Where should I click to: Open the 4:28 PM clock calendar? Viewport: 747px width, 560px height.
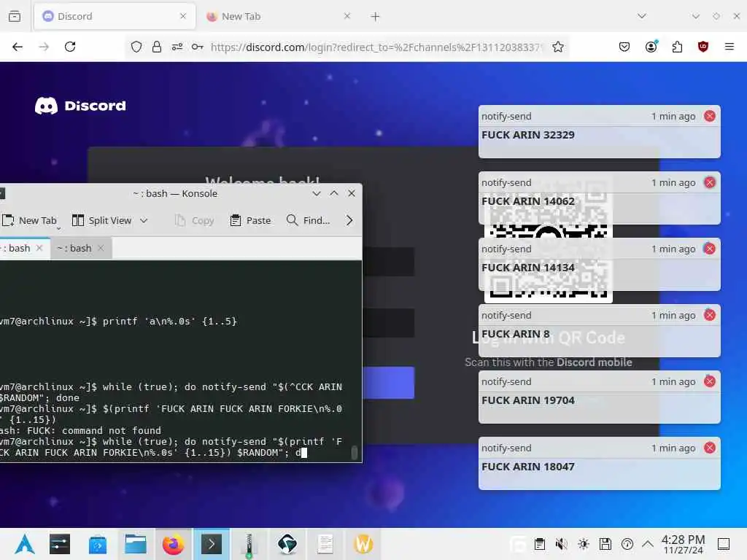683,544
